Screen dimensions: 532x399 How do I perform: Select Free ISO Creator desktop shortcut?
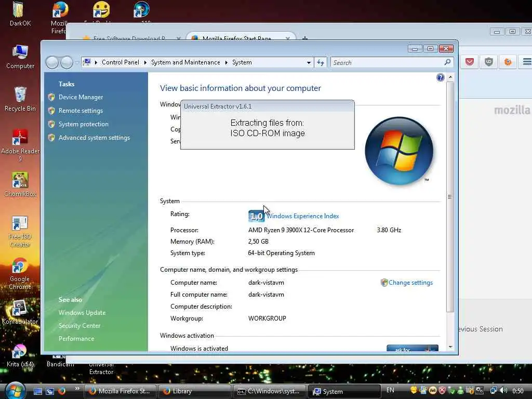[20, 231]
